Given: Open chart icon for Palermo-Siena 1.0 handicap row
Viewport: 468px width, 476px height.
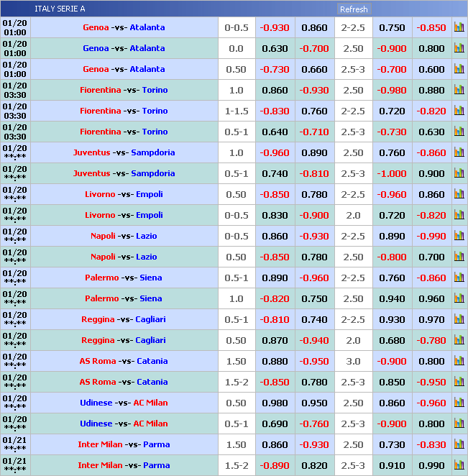Looking at the screenshot, I should click(459, 298).
